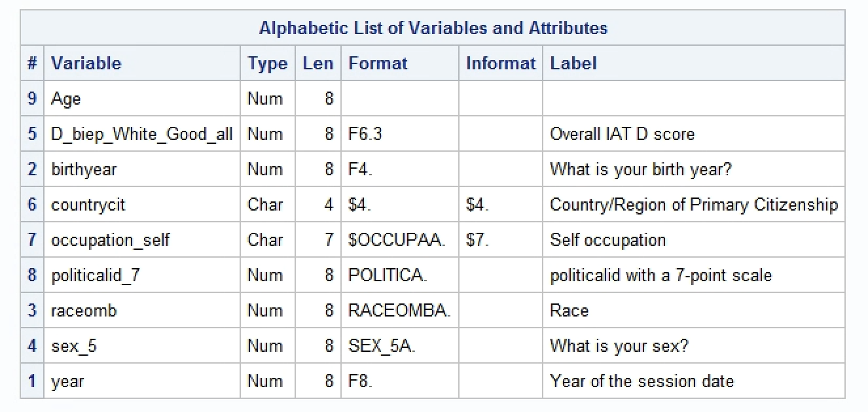Screen dimensions: 868x412
Task: Select the 'Len' column header
Action: [x=317, y=63]
